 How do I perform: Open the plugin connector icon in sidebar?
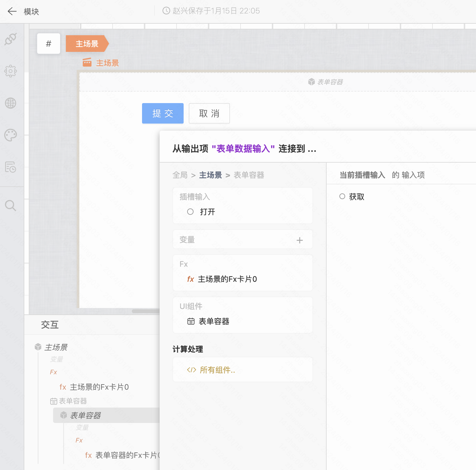(11, 39)
